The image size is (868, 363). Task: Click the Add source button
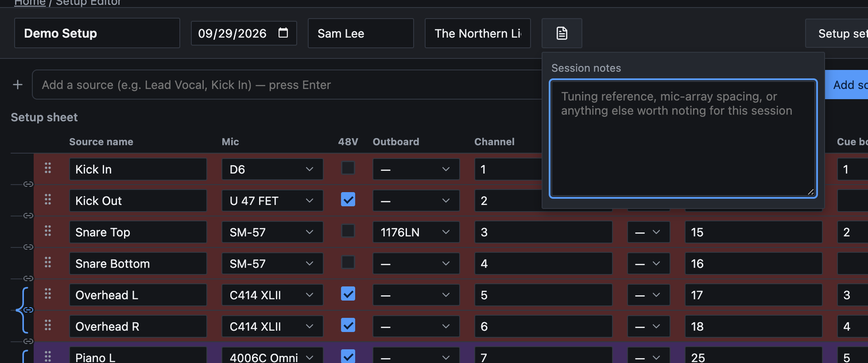coord(846,85)
